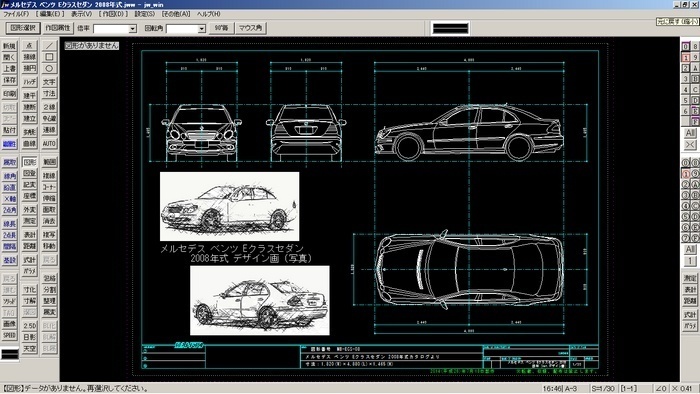Toggle layer 0 in the layer bar
Image resolution: width=700 pixels, height=394 pixels.
coord(686,46)
